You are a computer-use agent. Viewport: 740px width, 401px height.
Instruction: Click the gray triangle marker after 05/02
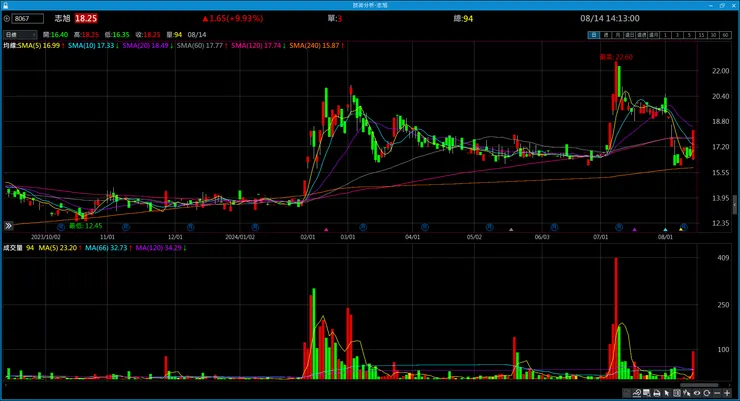click(511, 230)
